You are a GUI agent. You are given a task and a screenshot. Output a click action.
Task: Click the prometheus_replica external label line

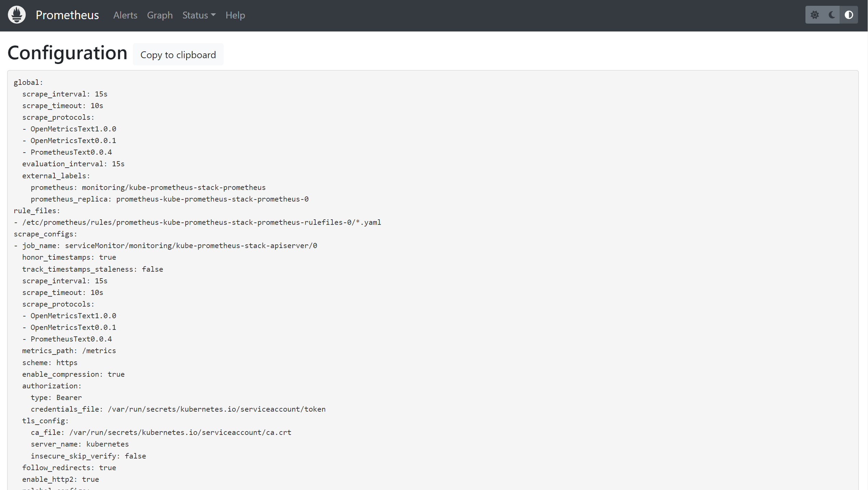click(170, 199)
